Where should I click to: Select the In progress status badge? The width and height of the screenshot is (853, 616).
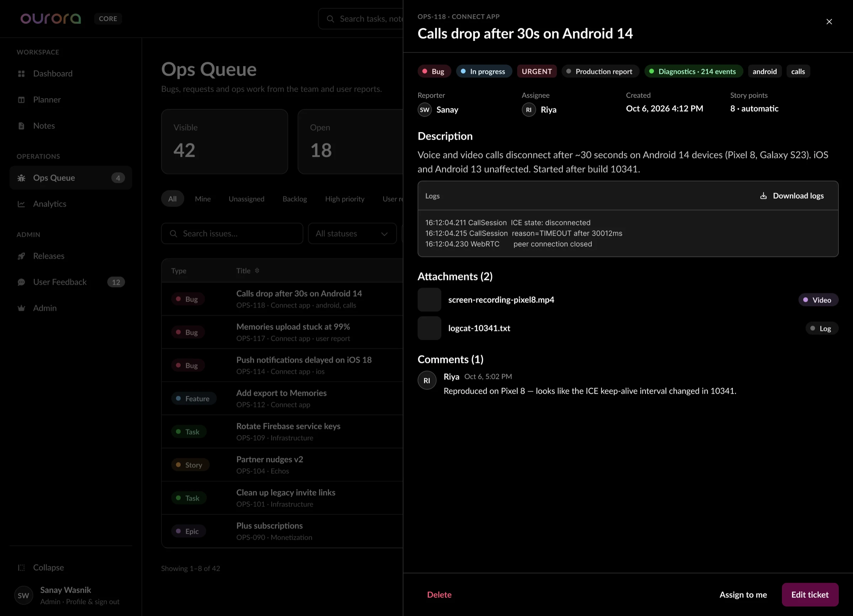(484, 71)
